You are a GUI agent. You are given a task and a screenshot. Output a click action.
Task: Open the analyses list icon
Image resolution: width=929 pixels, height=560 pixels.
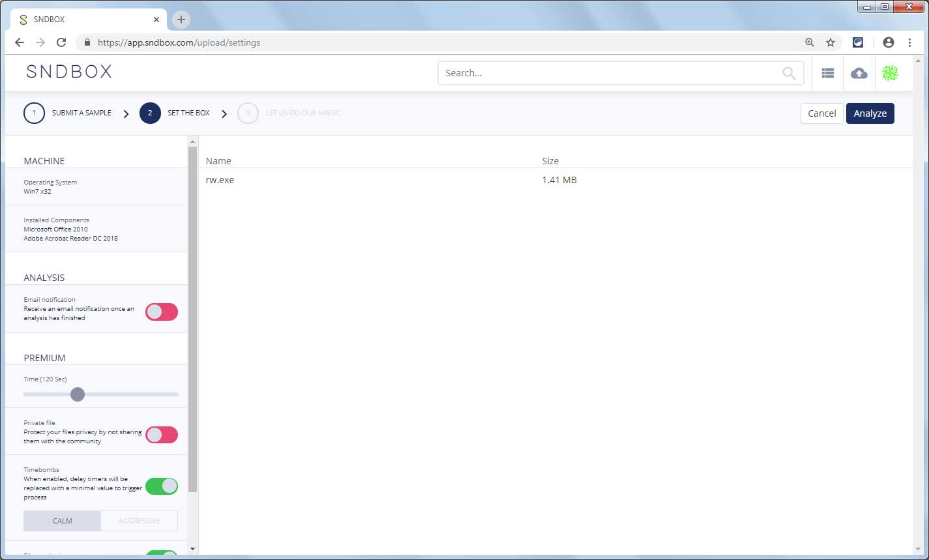[828, 74]
